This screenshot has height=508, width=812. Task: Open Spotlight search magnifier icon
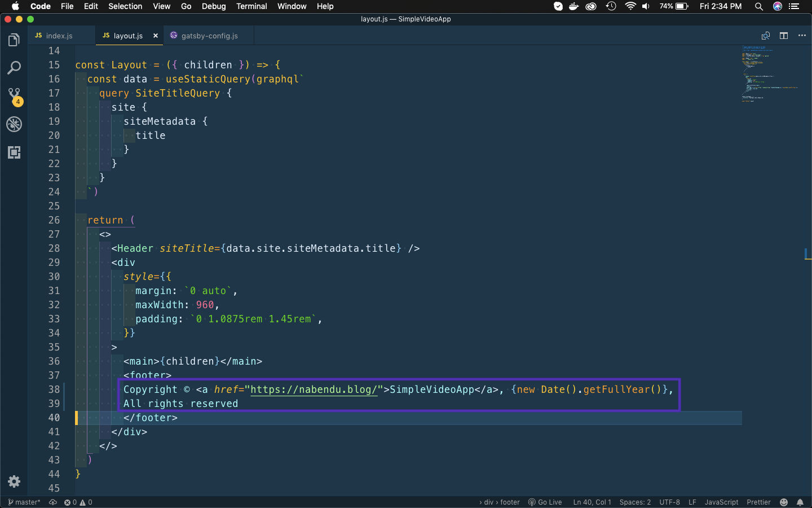coord(759,6)
